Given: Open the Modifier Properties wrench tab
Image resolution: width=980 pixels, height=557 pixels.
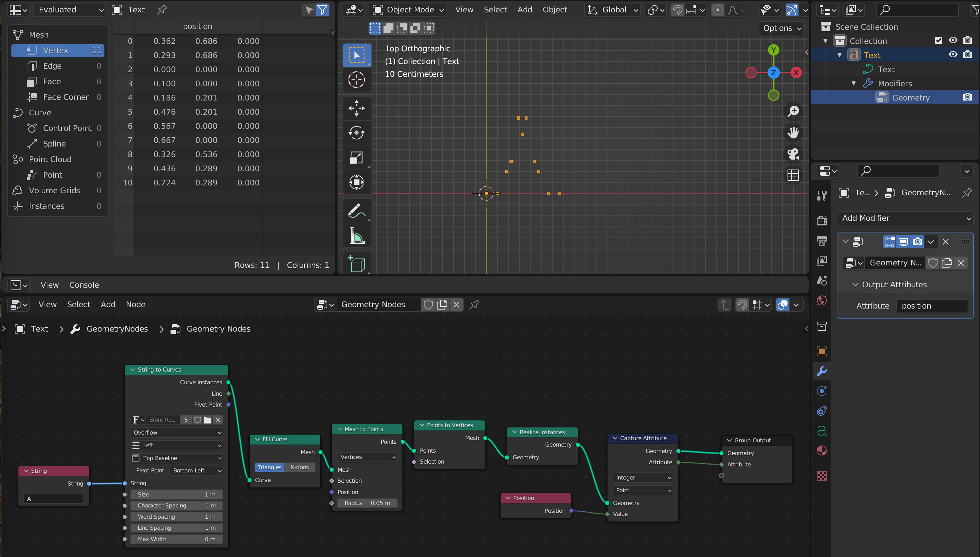Looking at the screenshot, I should click(x=822, y=371).
